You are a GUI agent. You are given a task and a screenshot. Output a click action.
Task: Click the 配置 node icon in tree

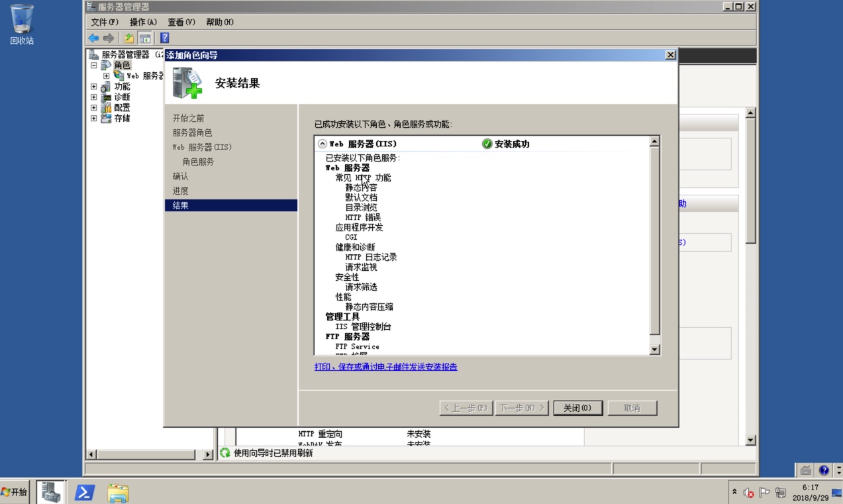(106, 107)
